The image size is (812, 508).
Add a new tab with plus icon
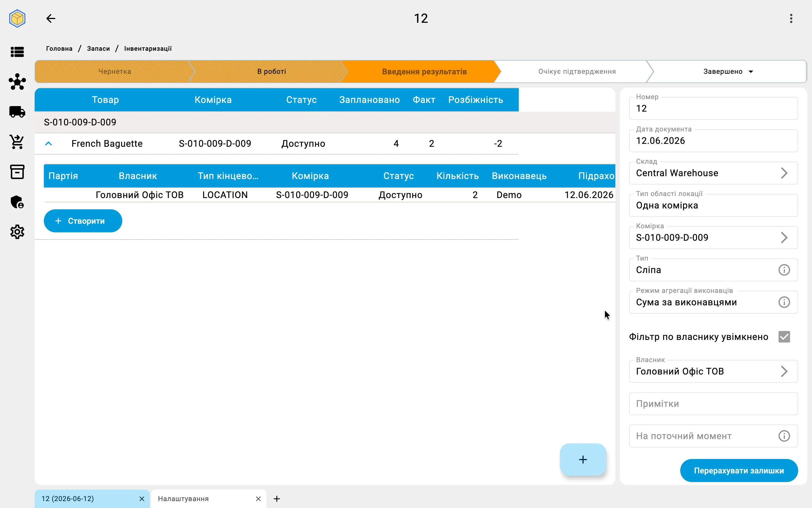[x=277, y=498]
